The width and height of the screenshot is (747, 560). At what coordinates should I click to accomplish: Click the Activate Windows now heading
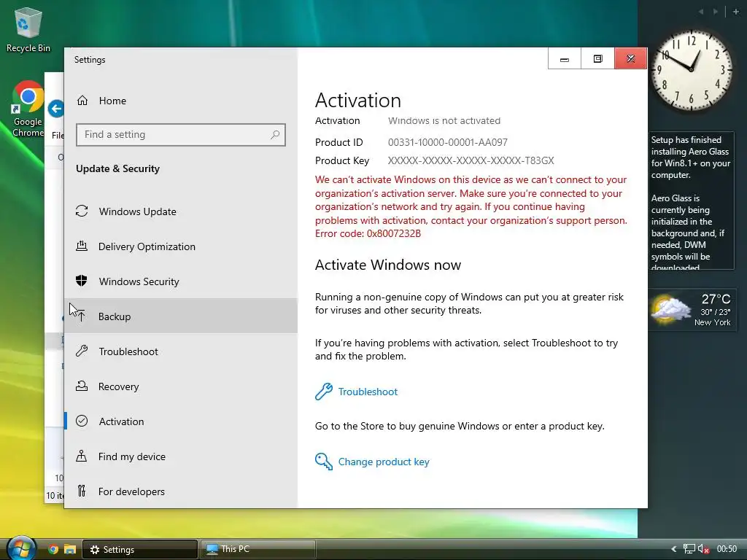[x=388, y=265]
